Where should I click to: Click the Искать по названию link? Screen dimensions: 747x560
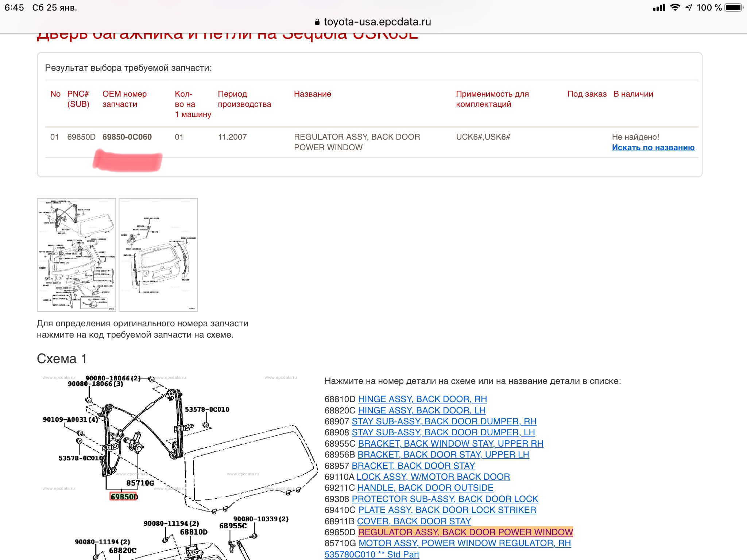(x=653, y=148)
